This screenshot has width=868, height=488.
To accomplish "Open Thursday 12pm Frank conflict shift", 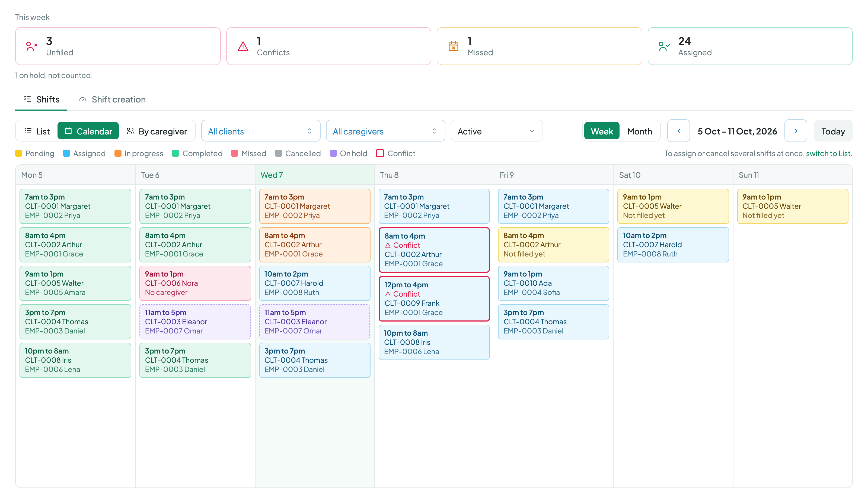I will (x=434, y=299).
